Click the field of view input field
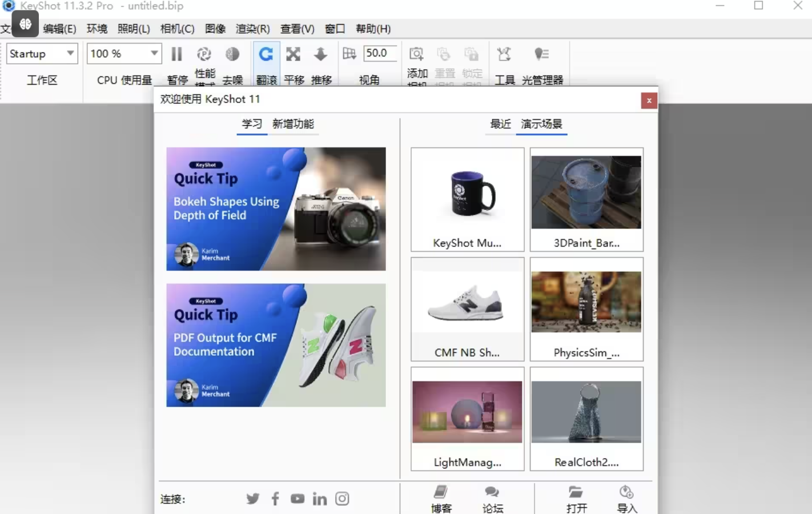The width and height of the screenshot is (812, 514). 379,53
